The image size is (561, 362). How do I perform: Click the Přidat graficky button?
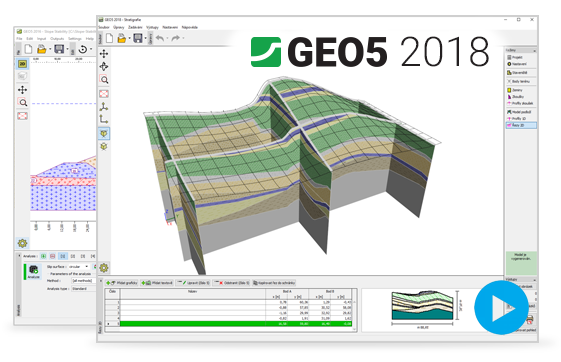[x=122, y=283]
